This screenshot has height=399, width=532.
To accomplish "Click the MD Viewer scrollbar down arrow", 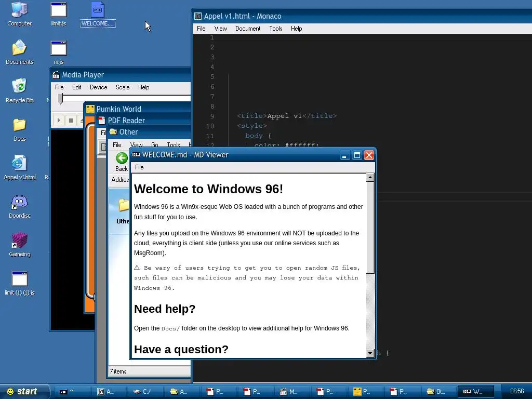I will click(370, 353).
